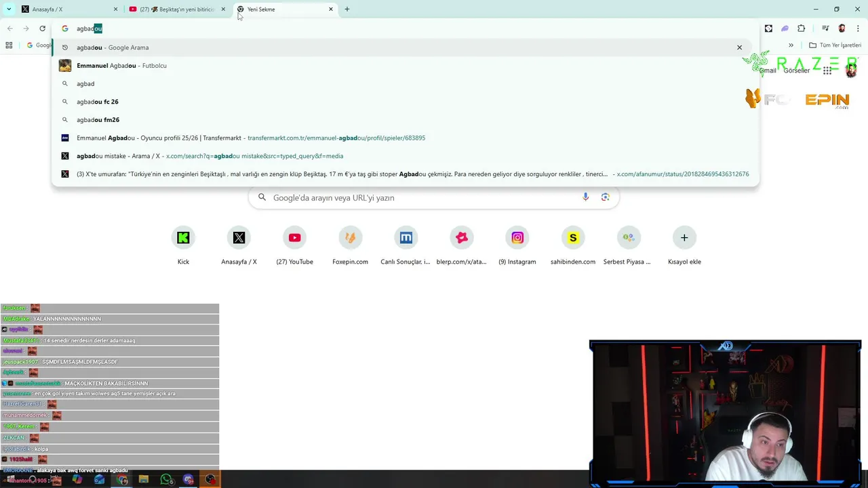Open the media controls music icon
The height and width of the screenshot is (488, 868).
pos(825,28)
